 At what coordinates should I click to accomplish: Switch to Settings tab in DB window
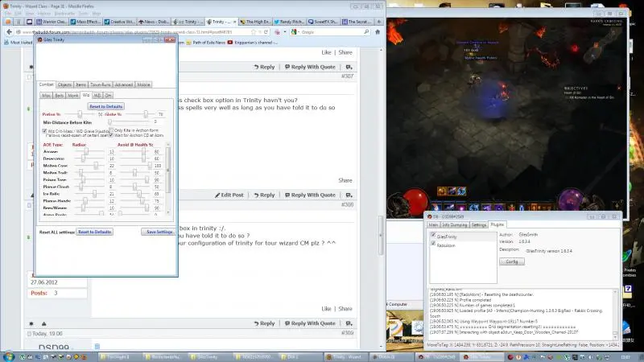click(x=479, y=225)
